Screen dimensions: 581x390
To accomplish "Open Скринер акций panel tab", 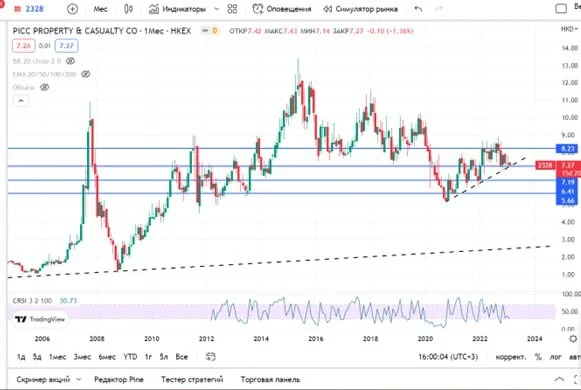I will click(x=43, y=380).
